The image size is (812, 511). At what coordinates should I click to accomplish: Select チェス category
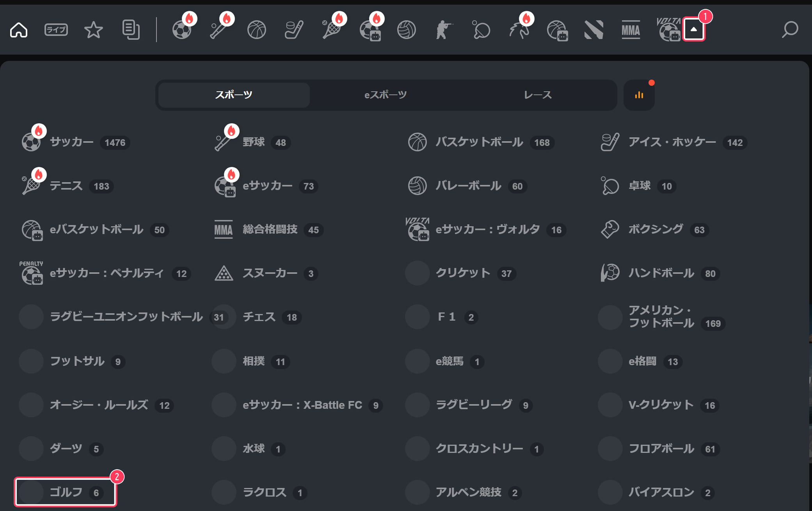(257, 317)
